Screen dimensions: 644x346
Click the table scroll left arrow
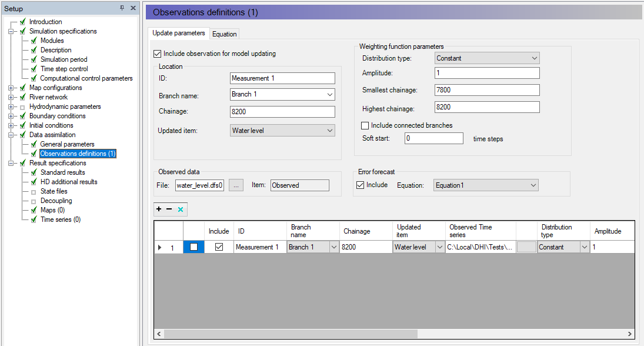[159, 334]
